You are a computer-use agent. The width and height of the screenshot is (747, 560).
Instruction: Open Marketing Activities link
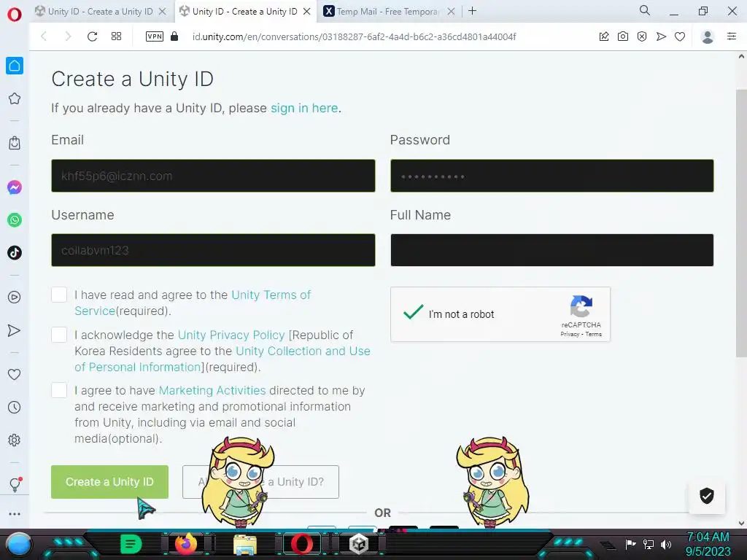(x=212, y=391)
